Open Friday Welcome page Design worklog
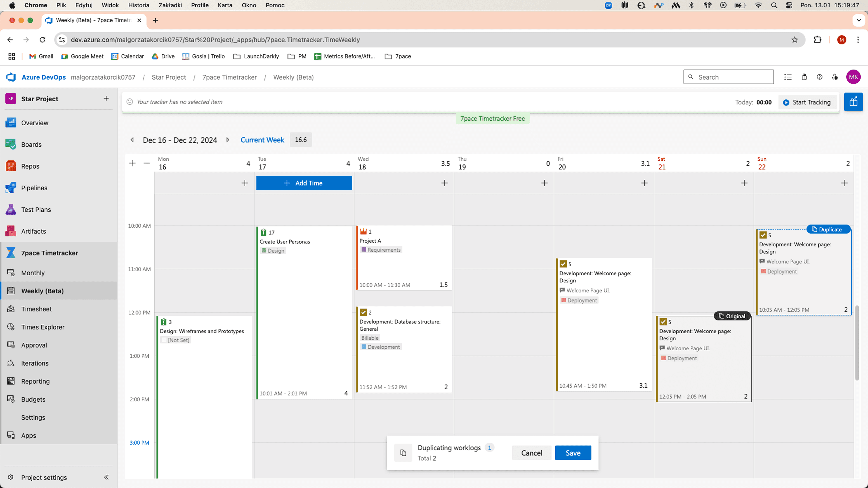The width and height of the screenshot is (868, 488). tap(604, 325)
